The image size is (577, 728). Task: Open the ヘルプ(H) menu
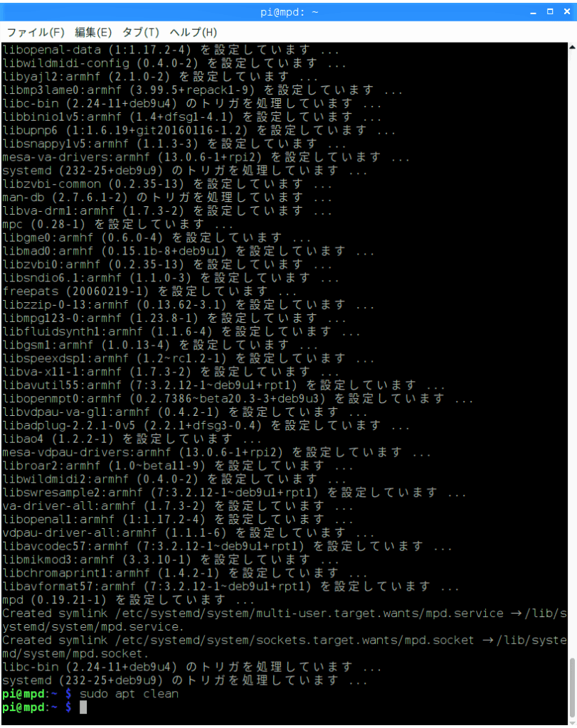[194, 32]
